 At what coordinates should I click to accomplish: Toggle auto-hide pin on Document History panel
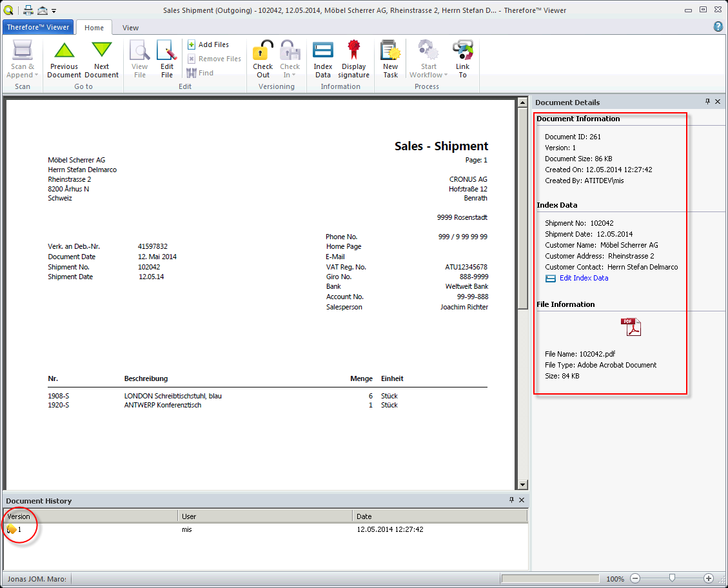coord(511,500)
